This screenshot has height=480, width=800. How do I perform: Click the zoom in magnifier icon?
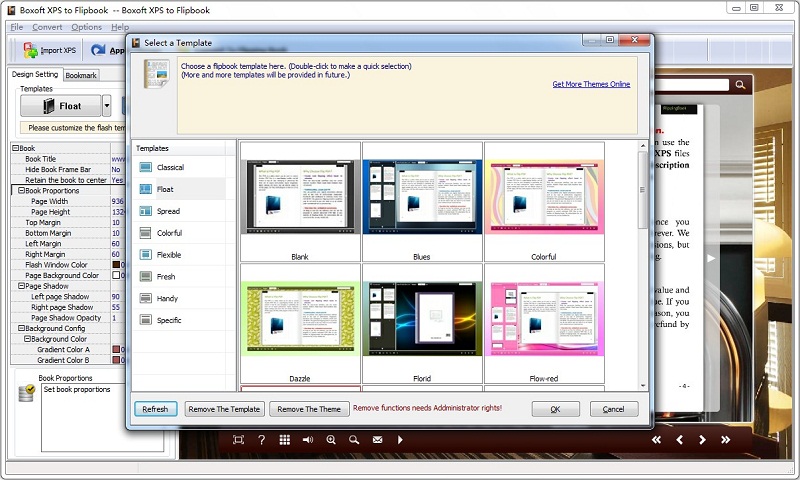click(x=331, y=440)
